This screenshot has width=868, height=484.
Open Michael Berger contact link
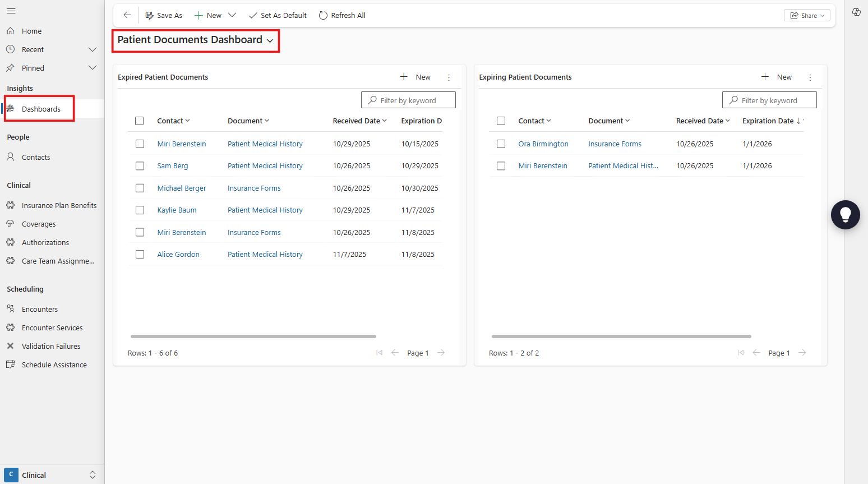point(181,188)
